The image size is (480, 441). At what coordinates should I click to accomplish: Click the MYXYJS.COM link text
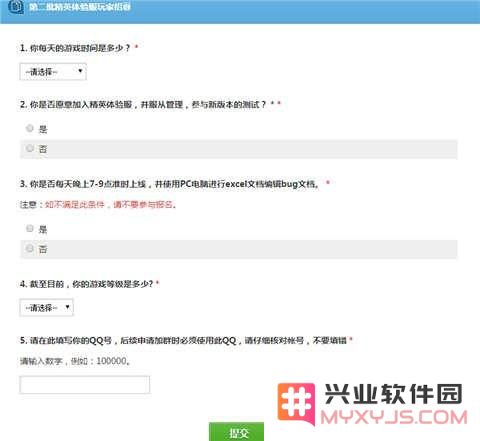[394, 418]
